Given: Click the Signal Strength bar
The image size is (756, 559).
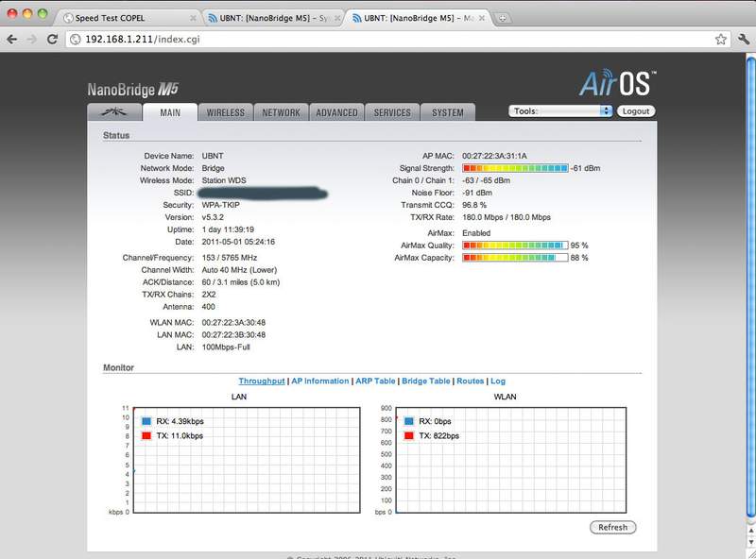Looking at the screenshot, I should [515, 168].
